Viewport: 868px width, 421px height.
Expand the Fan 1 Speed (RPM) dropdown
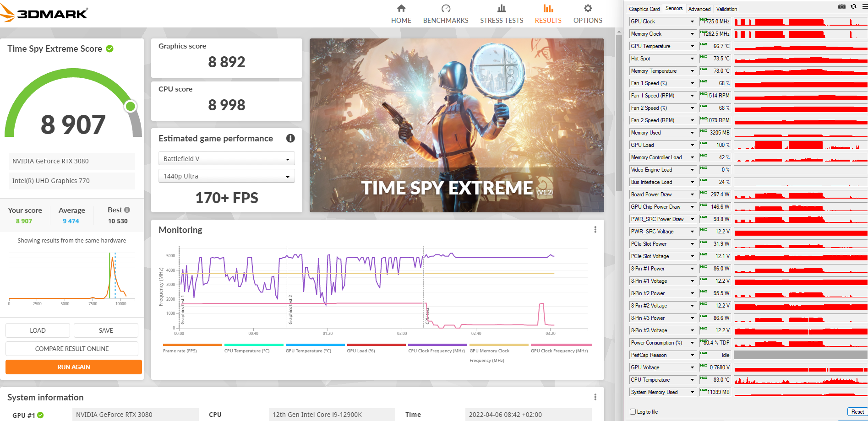[x=692, y=96]
